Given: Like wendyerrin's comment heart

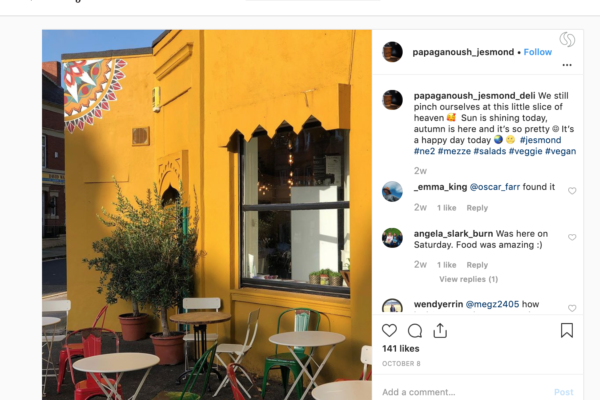Looking at the screenshot, I should pyautogui.click(x=572, y=308).
